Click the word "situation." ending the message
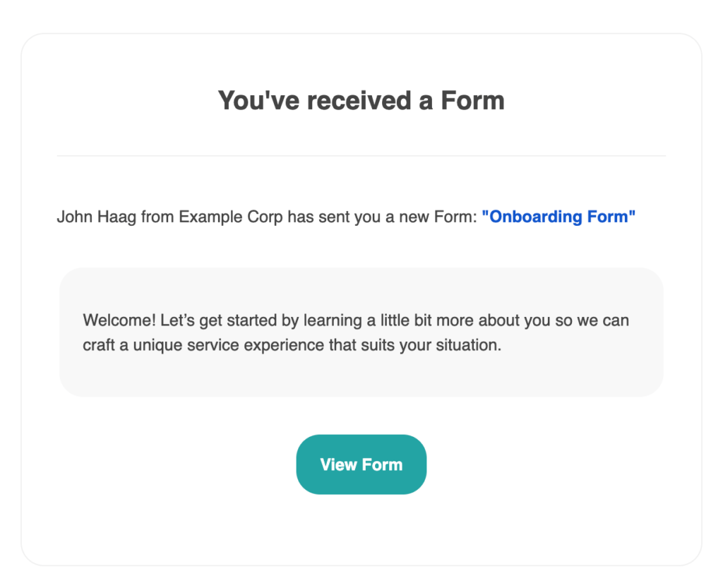723x588 pixels. coord(469,344)
